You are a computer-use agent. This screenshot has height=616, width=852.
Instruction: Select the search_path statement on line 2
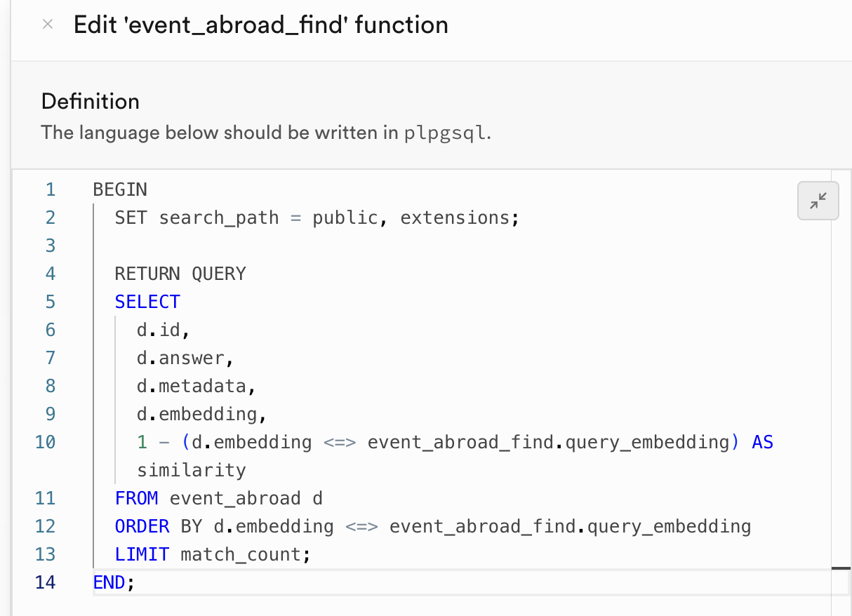[316, 217]
